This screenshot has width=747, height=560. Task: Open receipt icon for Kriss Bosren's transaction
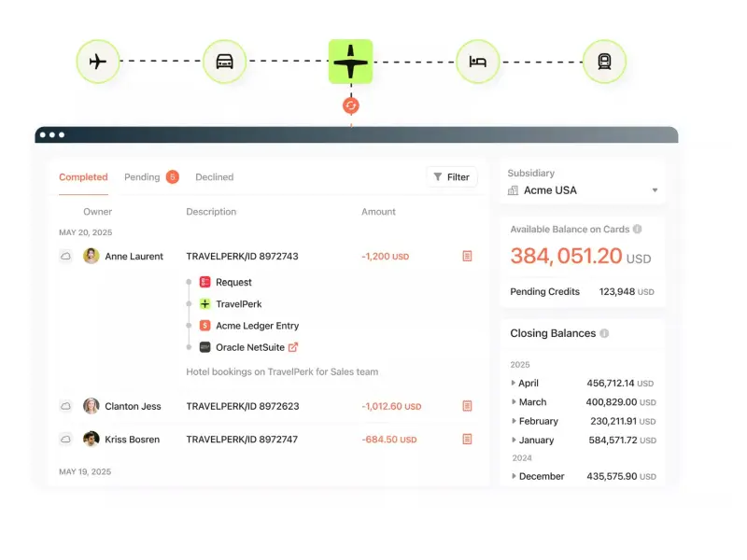coord(467,439)
